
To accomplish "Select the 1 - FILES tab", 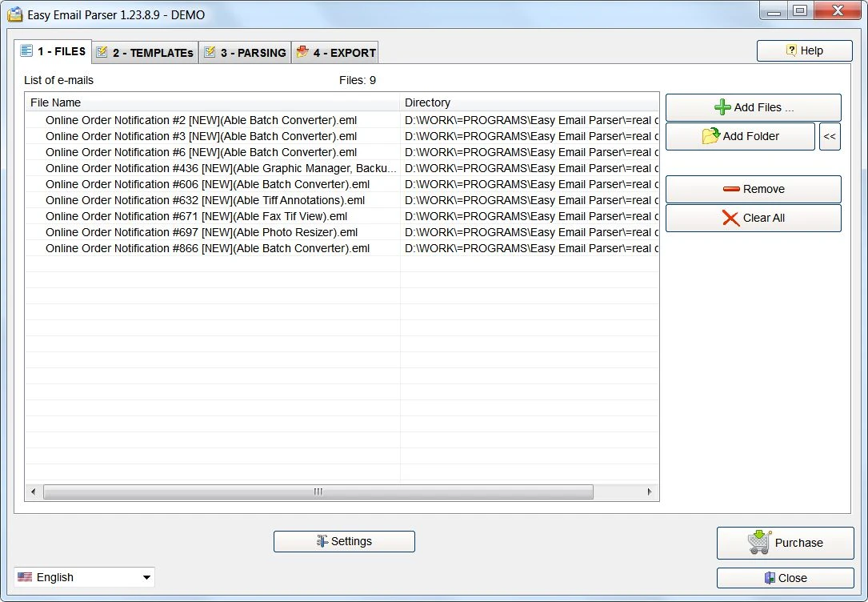I will point(53,51).
